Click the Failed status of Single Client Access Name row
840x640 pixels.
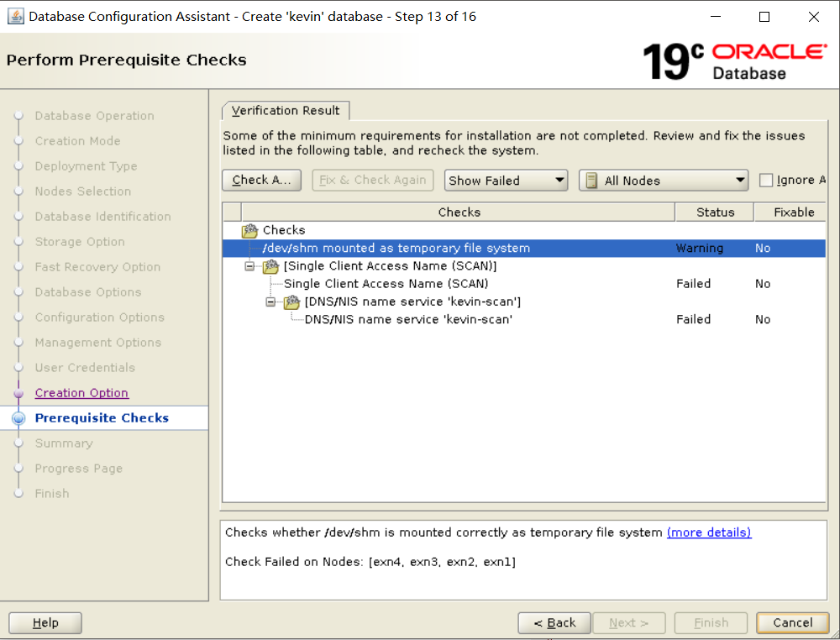693,284
